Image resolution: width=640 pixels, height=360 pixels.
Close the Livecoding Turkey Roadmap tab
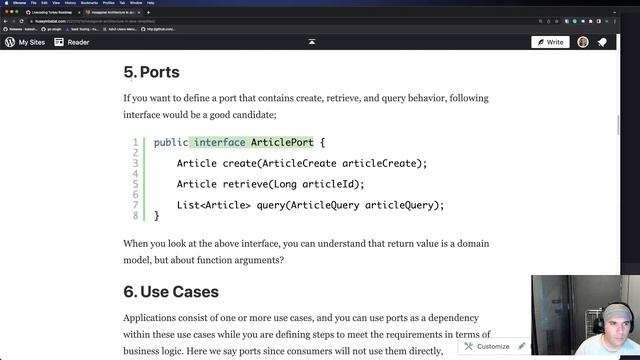click(79, 12)
